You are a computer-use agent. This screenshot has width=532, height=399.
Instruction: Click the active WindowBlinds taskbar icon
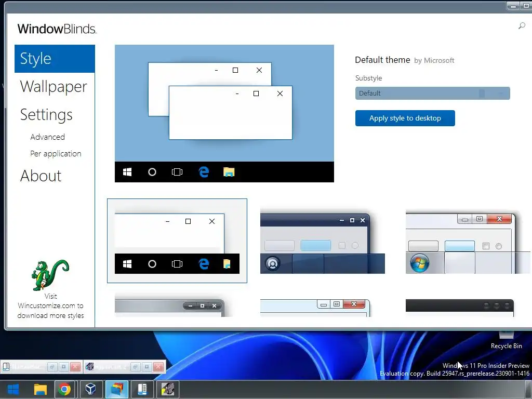pyautogui.click(x=116, y=389)
